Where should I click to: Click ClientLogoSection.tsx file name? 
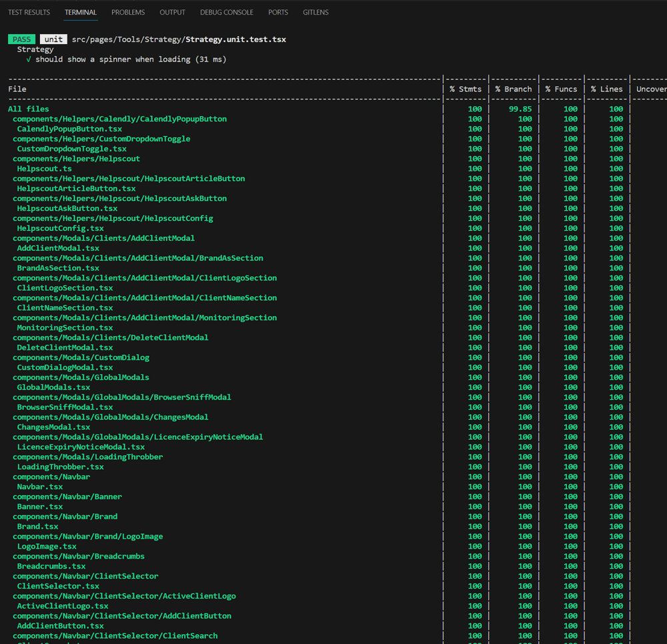(65, 288)
